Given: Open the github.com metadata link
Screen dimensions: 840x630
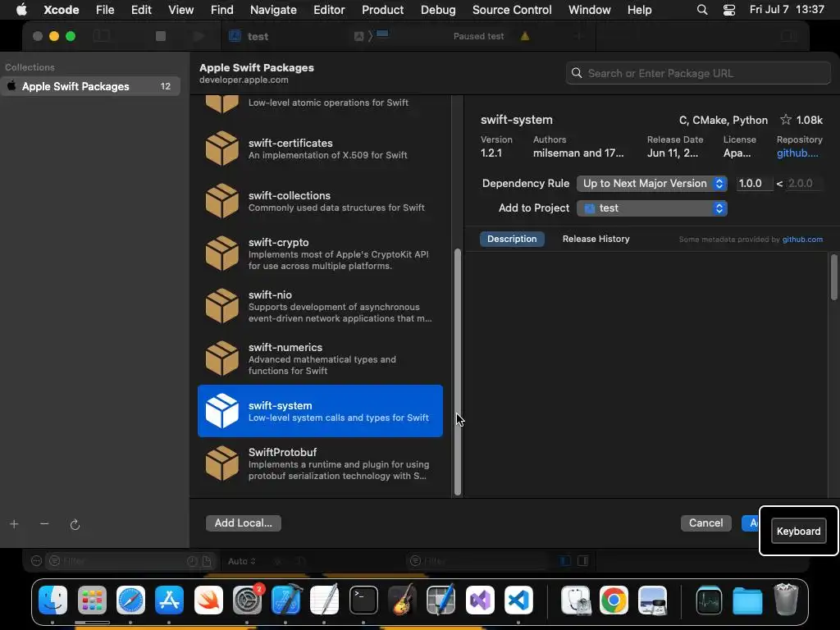Looking at the screenshot, I should pos(802,240).
